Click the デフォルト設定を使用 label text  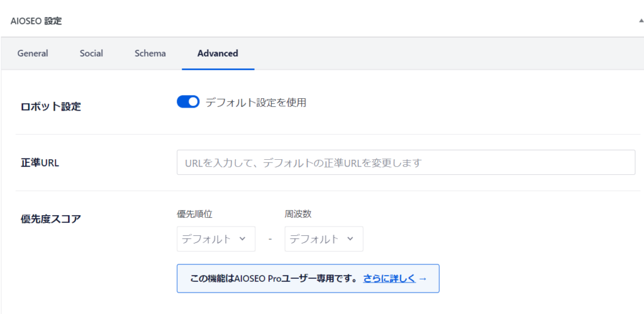255,103
